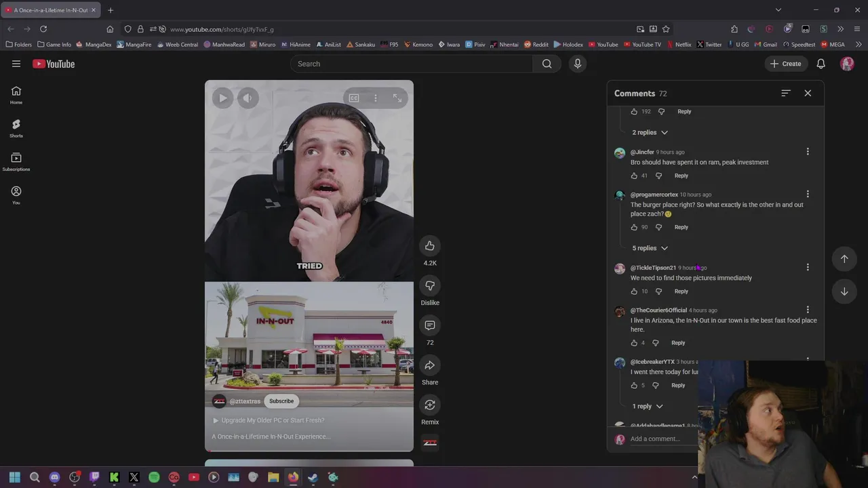
Task: Subscribe to @zttextras
Action: click(x=281, y=401)
